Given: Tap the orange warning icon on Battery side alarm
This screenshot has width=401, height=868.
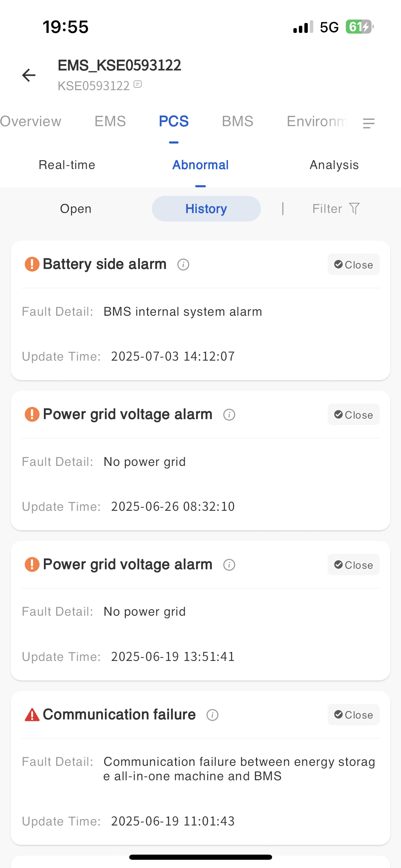Looking at the screenshot, I should pyautogui.click(x=32, y=264).
